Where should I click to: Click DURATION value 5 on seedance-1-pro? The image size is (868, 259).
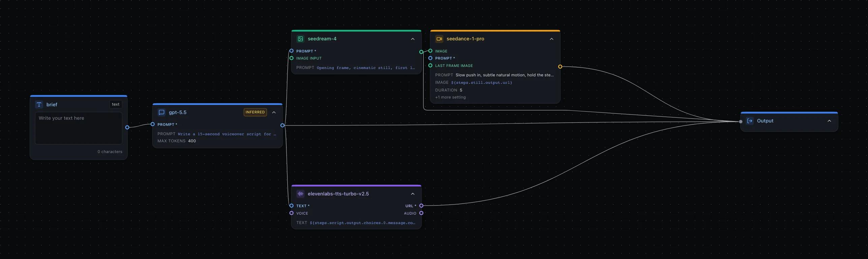tap(461, 90)
